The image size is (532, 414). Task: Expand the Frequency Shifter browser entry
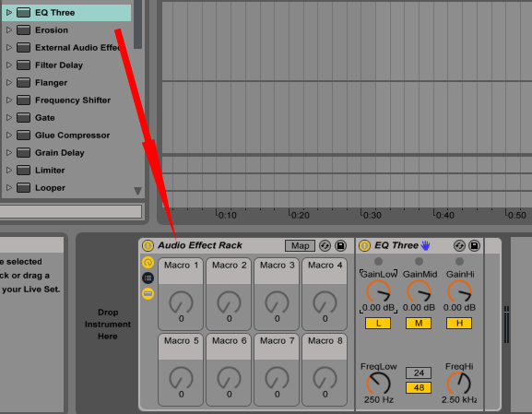click(x=9, y=101)
